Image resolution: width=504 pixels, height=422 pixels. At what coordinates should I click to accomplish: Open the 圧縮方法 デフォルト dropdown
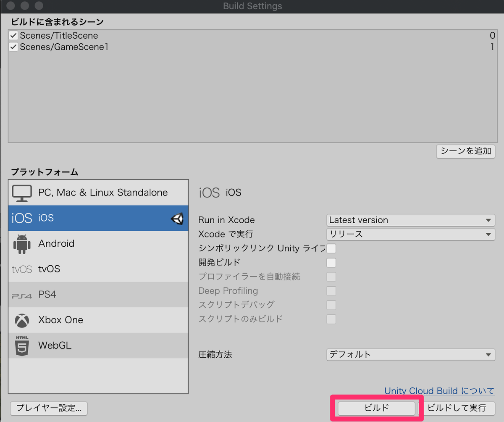point(410,355)
